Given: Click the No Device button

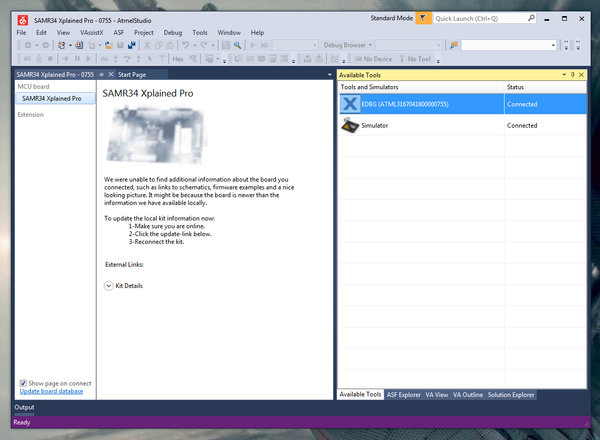Looking at the screenshot, I should (x=373, y=59).
